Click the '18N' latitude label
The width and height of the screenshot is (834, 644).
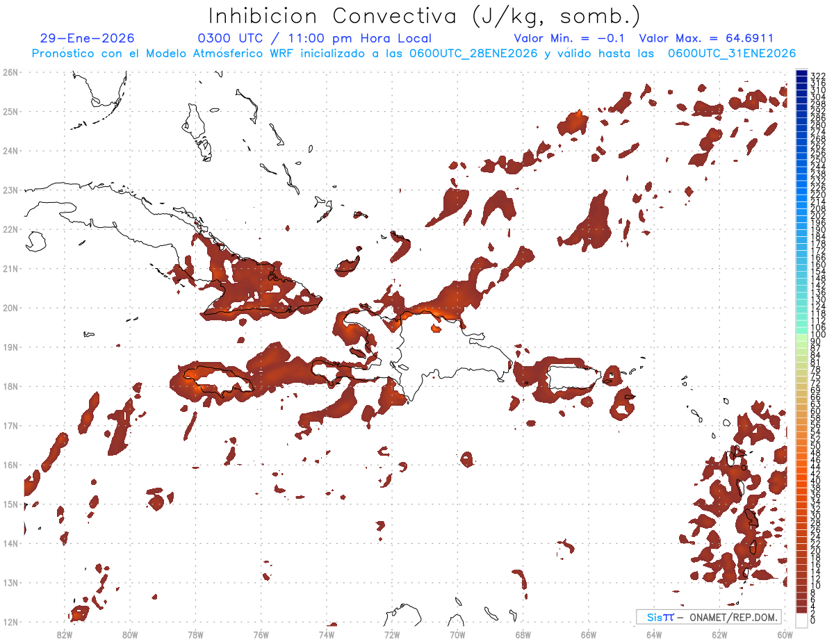pyautogui.click(x=10, y=386)
